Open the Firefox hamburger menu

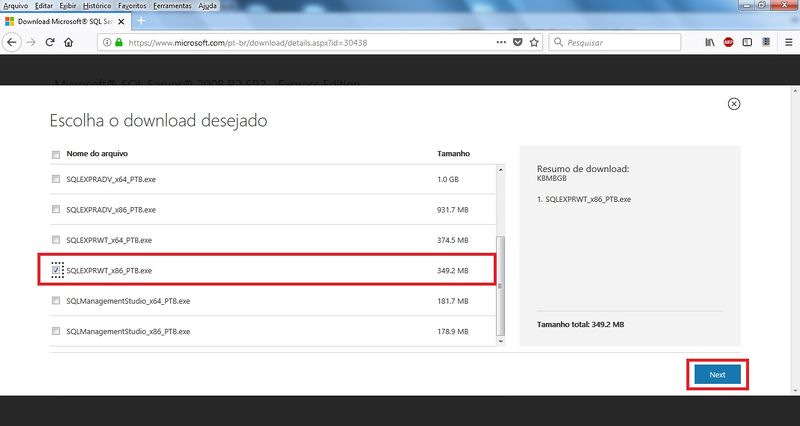[788, 42]
